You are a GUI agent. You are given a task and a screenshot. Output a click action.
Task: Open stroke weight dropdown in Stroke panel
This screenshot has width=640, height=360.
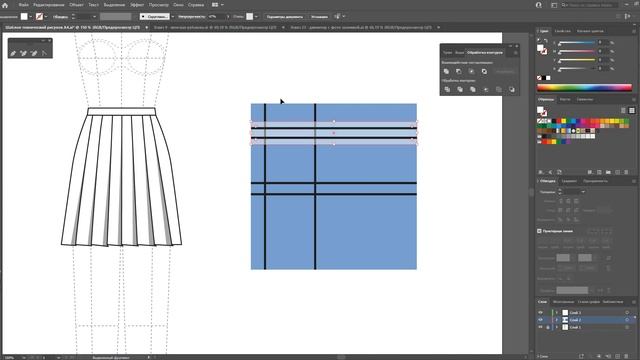tap(583, 192)
